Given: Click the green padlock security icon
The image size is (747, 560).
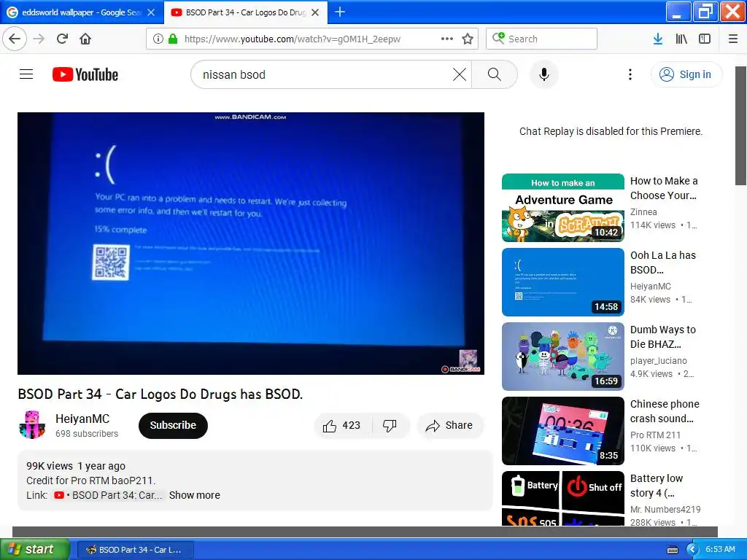Looking at the screenshot, I should coord(173,39).
